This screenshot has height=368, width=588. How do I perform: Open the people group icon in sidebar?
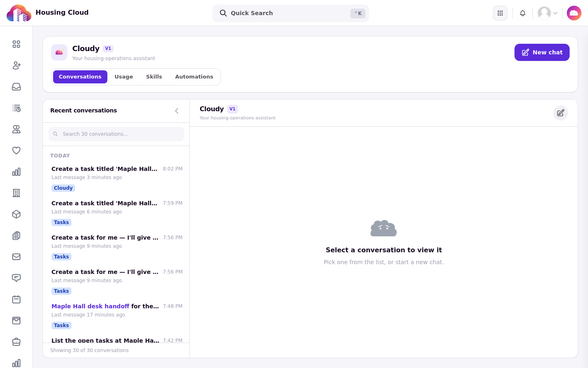point(16,129)
